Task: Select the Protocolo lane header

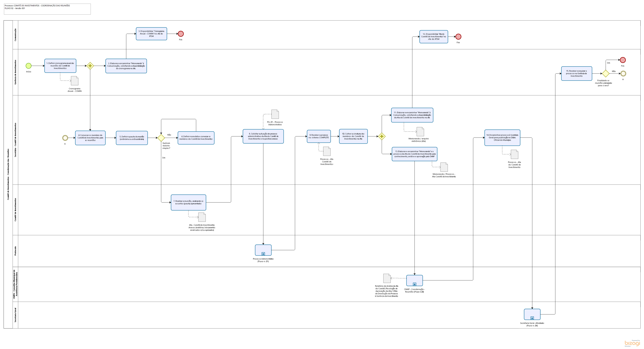Action: tap(15, 251)
